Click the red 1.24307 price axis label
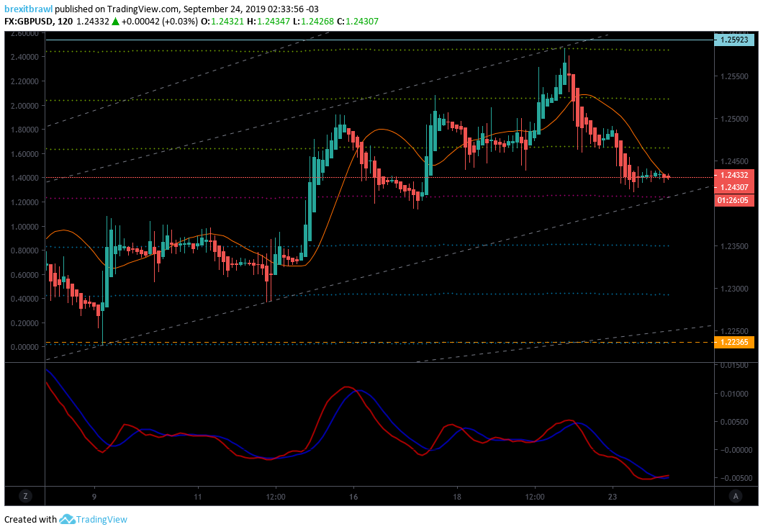 click(x=733, y=187)
